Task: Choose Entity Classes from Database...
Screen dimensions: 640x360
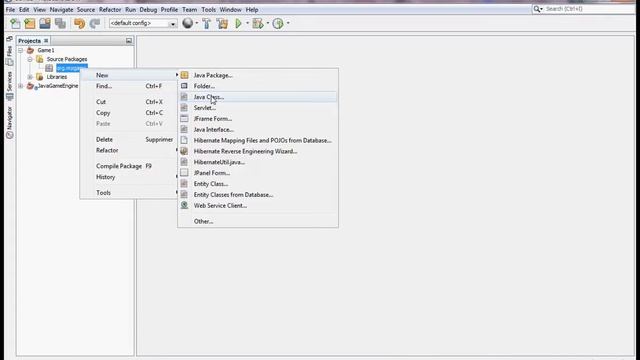Action: 258,195
